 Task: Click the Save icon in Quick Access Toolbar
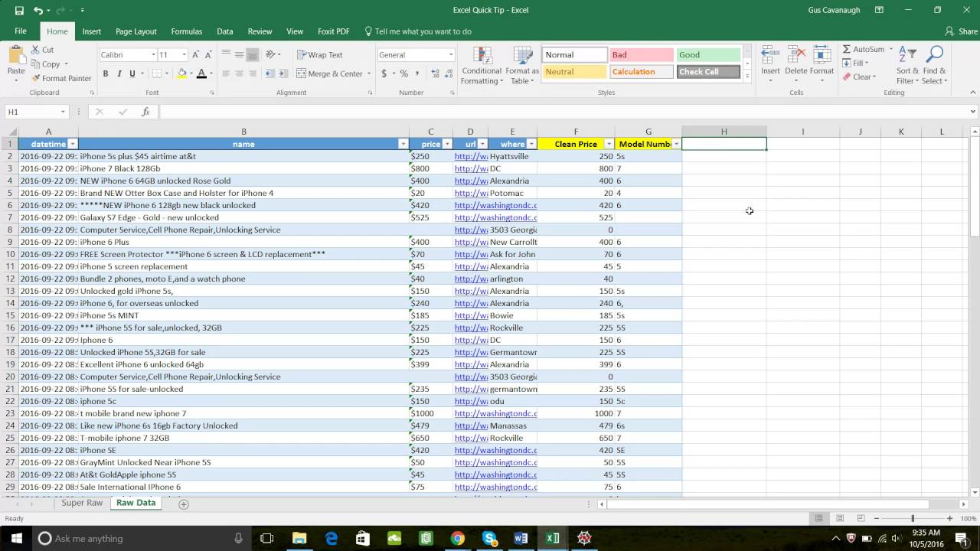19,11
